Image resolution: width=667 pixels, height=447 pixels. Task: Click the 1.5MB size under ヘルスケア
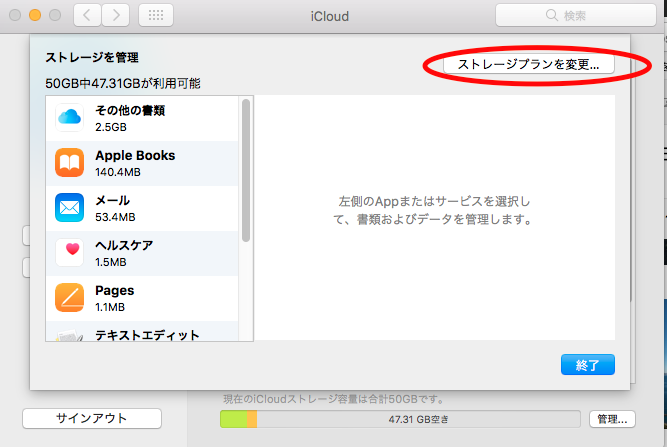tap(111, 262)
